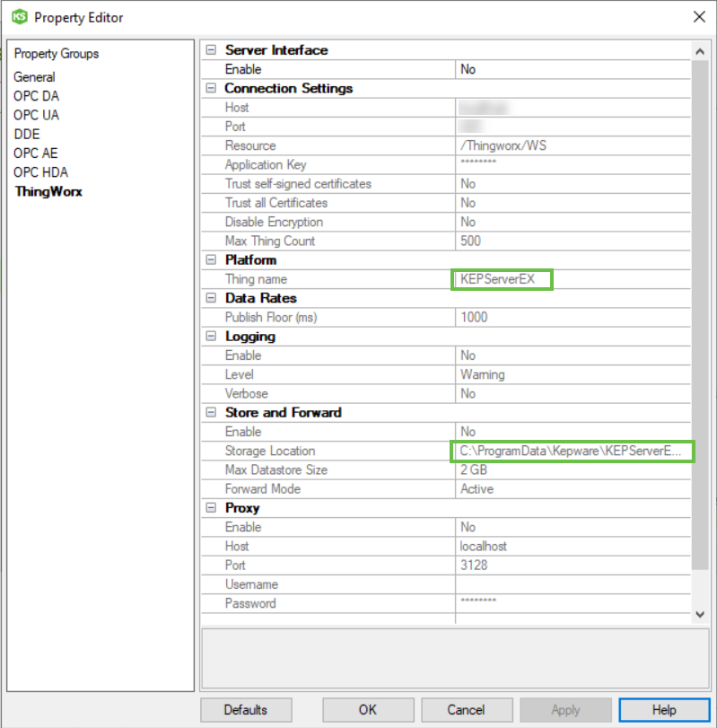Collapse the Logging section
The height and width of the screenshot is (728, 717).
(x=211, y=337)
